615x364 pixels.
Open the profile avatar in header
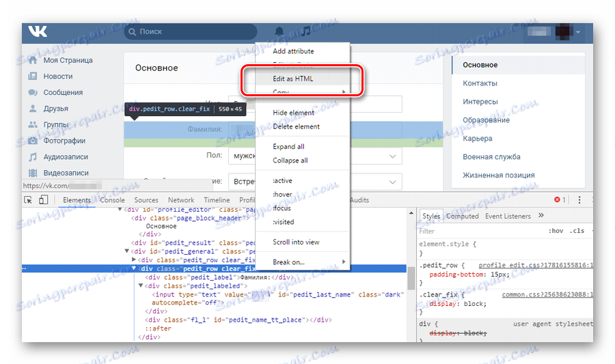pyautogui.click(x=564, y=31)
